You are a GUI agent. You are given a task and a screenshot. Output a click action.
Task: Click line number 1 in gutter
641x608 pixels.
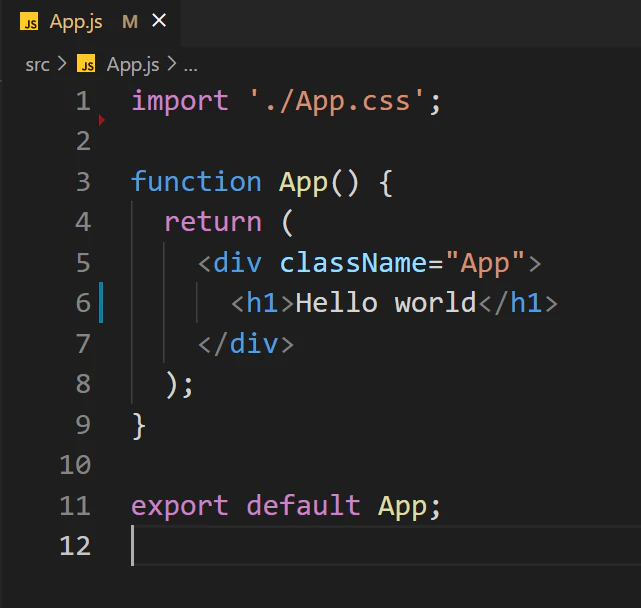tap(83, 101)
